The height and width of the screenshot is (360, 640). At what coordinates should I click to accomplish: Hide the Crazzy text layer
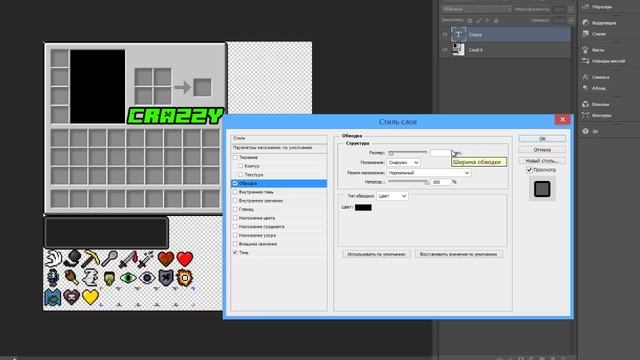(444, 35)
